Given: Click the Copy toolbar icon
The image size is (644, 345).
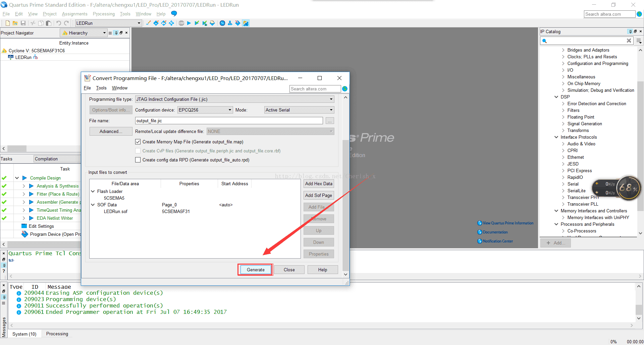Looking at the screenshot, I should click(x=41, y=23).
